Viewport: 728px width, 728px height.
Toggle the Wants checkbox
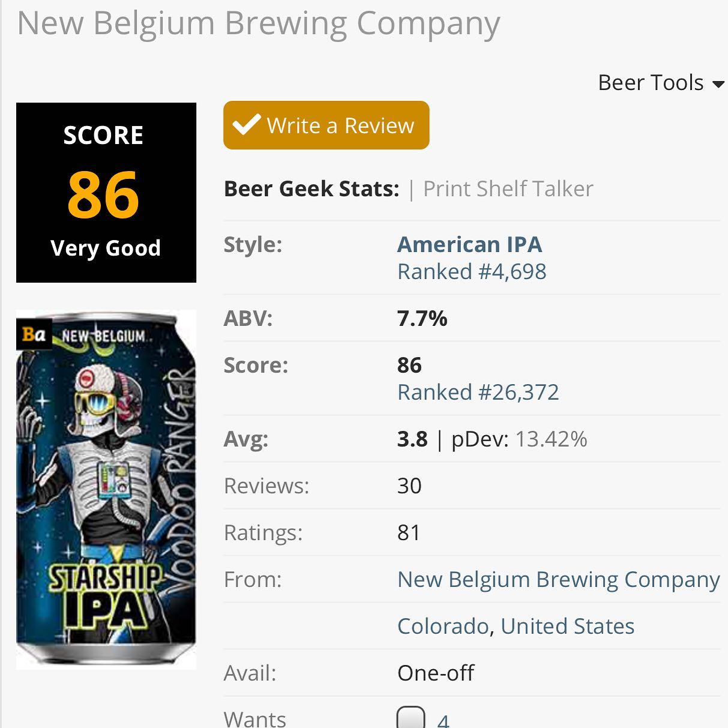click(411, 718)
